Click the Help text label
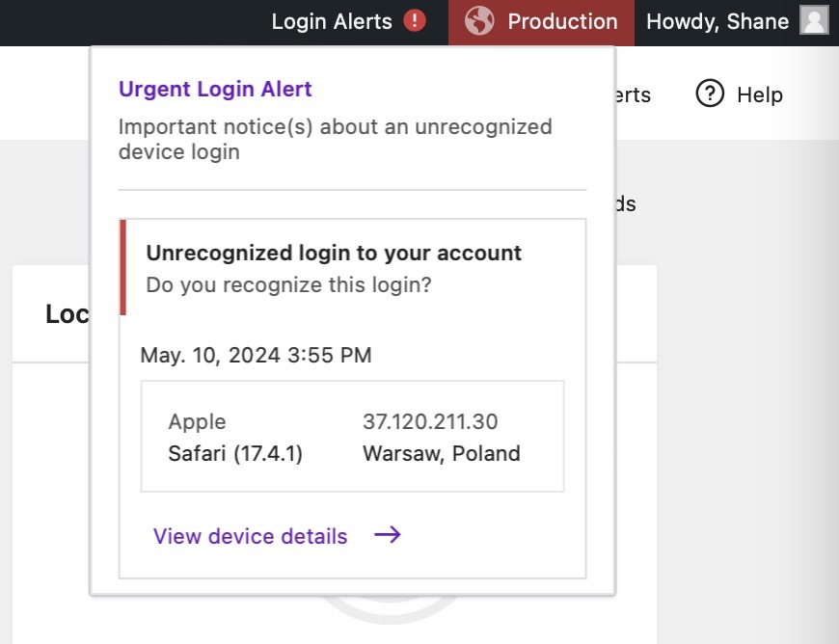The image size is (839, 644). pos(759,94)
